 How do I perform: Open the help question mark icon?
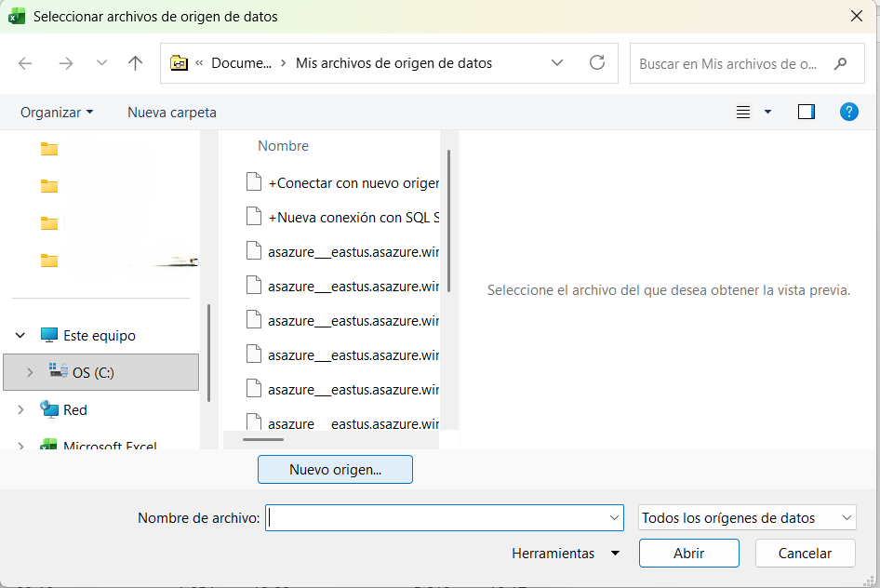(x=848, y=112)
